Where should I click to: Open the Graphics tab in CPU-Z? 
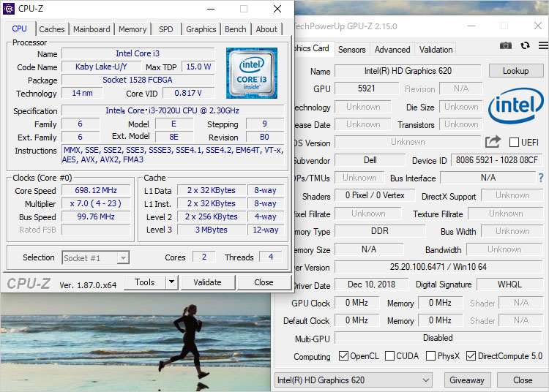201,29
